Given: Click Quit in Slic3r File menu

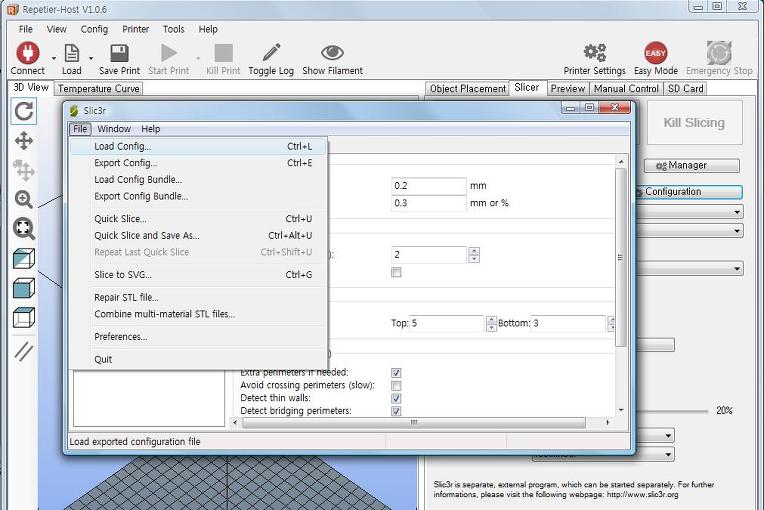Looking at the screenshot, I should pos(199,359).
